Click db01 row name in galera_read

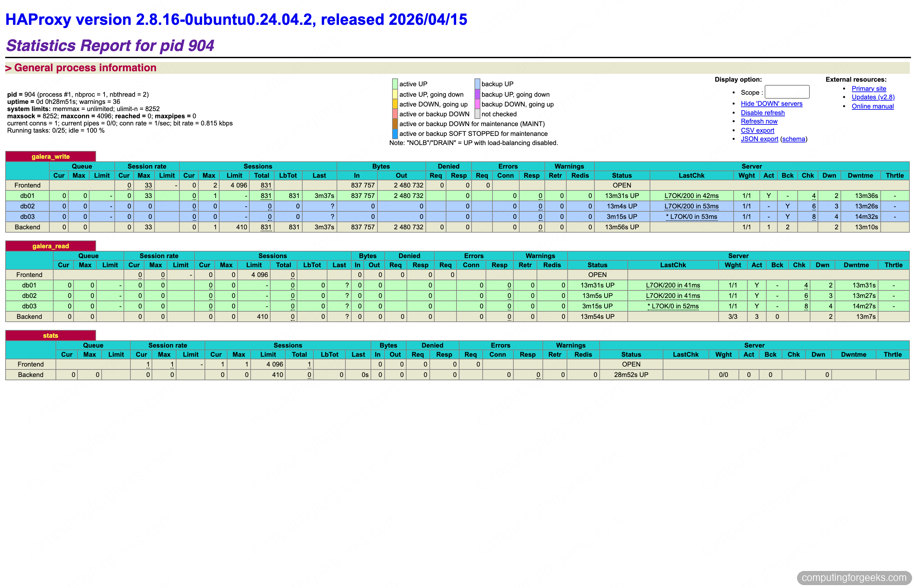(x=29, y=285)
